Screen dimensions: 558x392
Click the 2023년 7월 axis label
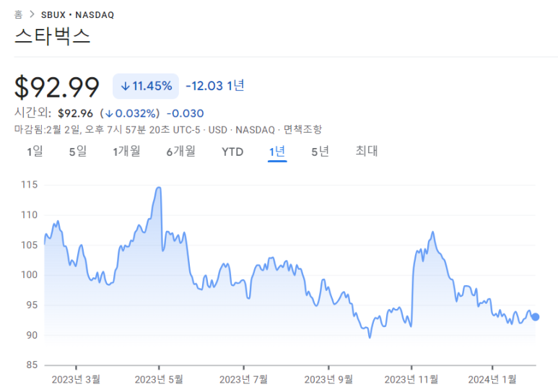coord(243,380)
